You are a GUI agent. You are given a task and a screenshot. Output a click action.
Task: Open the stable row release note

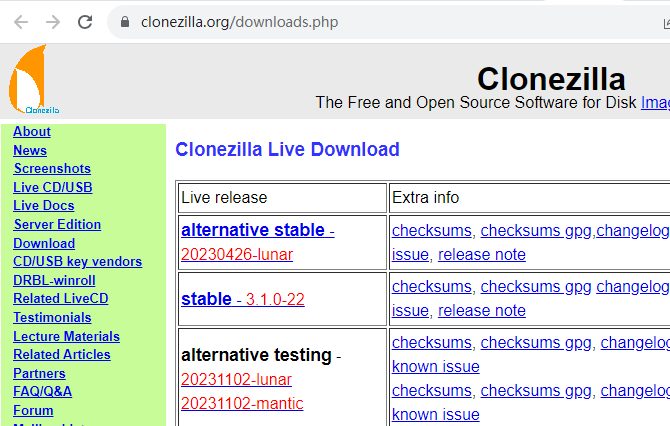point(482,310)
